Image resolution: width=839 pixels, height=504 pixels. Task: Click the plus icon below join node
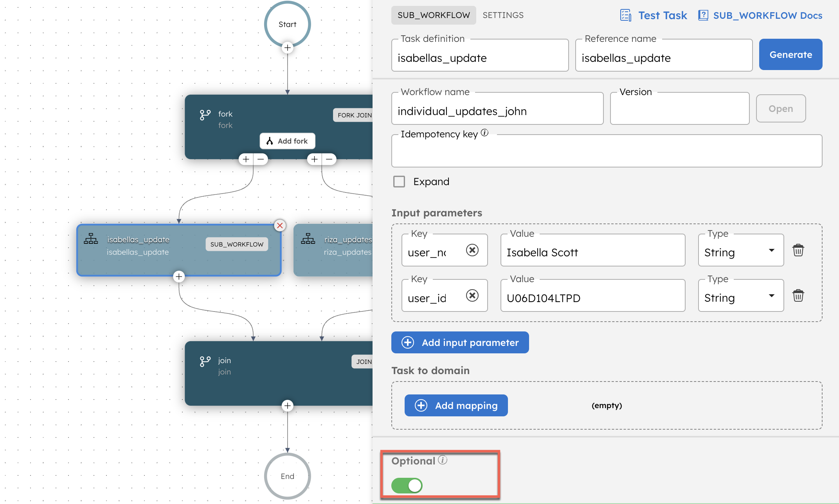point(288,406)
